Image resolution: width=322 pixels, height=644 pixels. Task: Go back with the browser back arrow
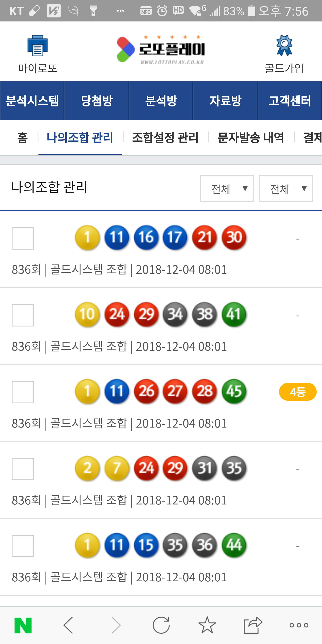68,625
